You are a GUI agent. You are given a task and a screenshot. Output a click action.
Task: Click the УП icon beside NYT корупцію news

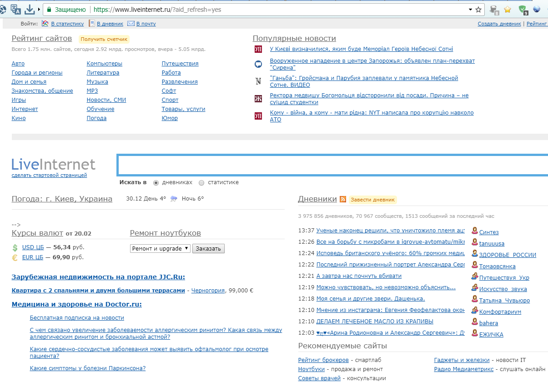(x=258, y=116)
